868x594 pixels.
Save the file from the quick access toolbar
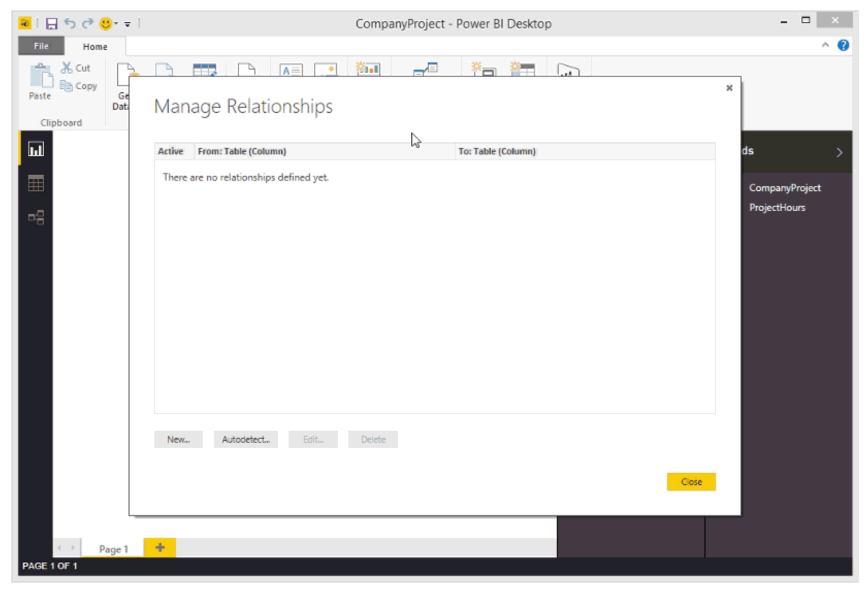point(51,23)
